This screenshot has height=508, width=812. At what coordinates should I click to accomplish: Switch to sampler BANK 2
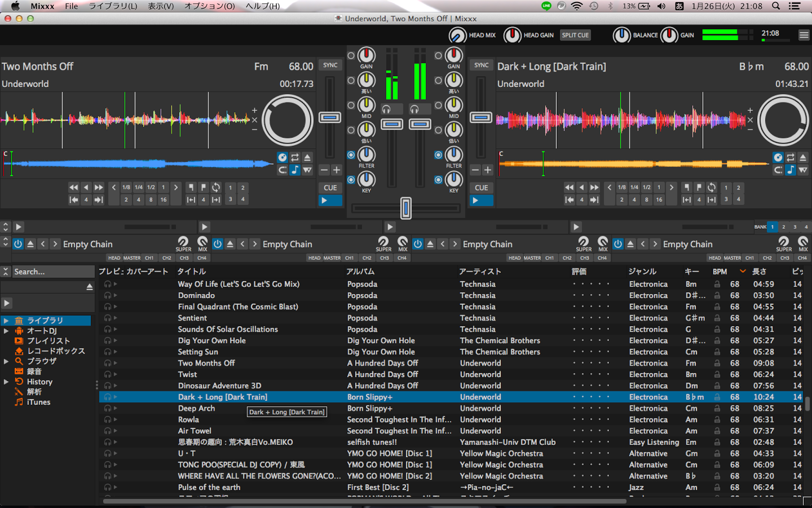(784, 227)
